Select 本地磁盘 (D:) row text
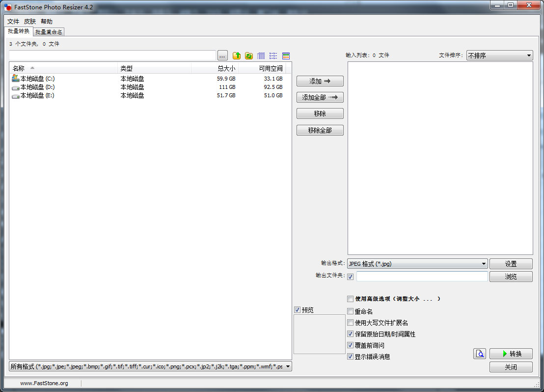 tap(37, 87)
